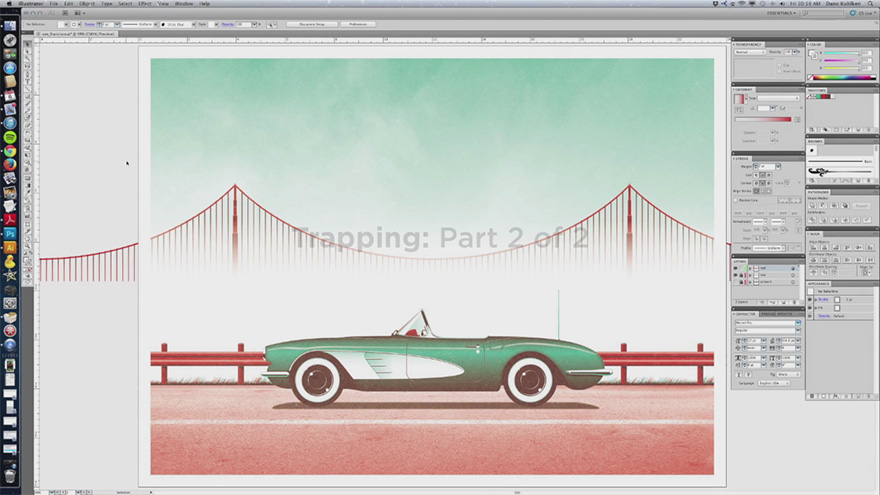Click the Stroke link in Appearance panel
The image size is (880, 495).
(x=823, y=300)
